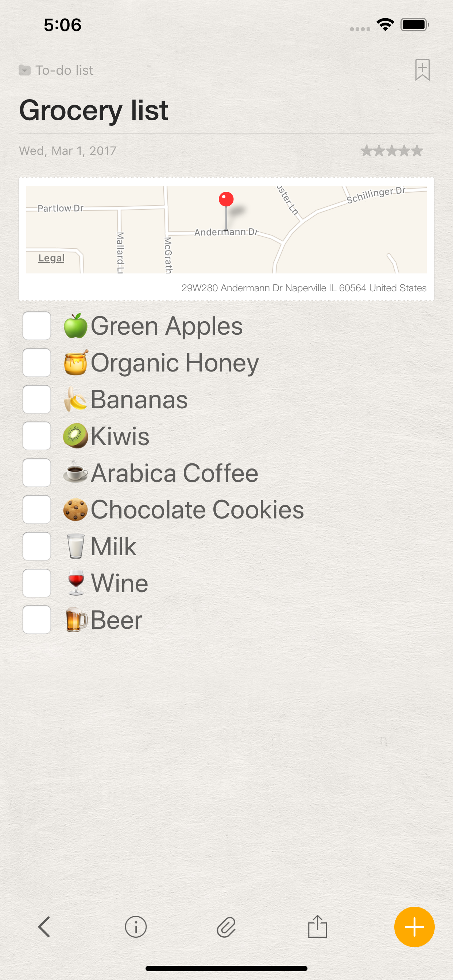Tap the Chocolate Cookies item text
This screenshot has height=980, width=453.
coord(197,510)
